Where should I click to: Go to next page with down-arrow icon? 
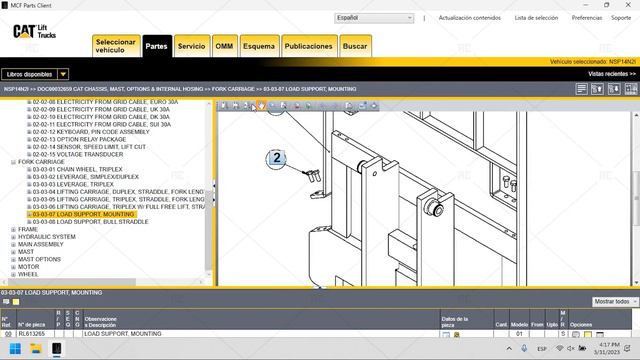pyautogui.click(x=614, y=89)
